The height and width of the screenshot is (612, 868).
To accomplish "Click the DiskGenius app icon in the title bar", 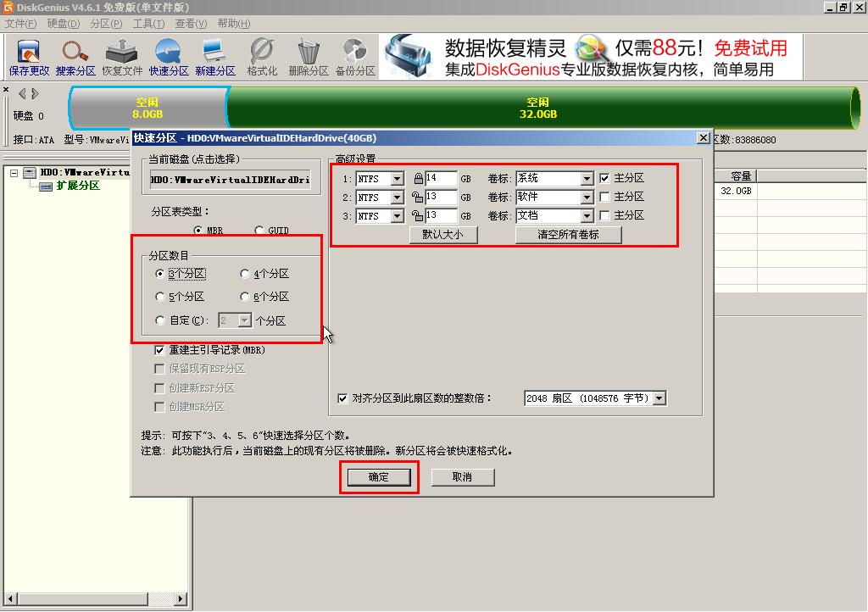I will (8, 7).
